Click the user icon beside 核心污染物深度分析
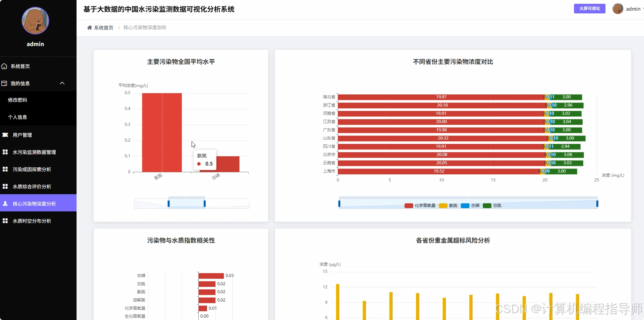644x320 pixels. 5,203
